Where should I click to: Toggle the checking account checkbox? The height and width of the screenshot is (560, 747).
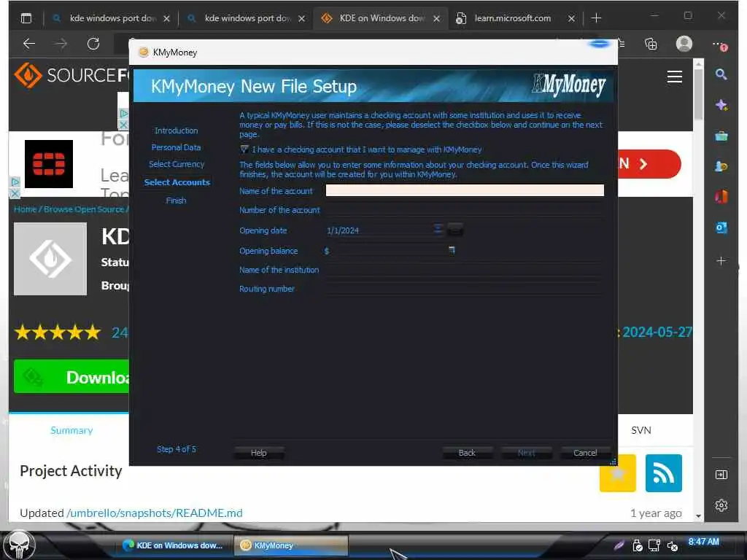coord(244,149)
